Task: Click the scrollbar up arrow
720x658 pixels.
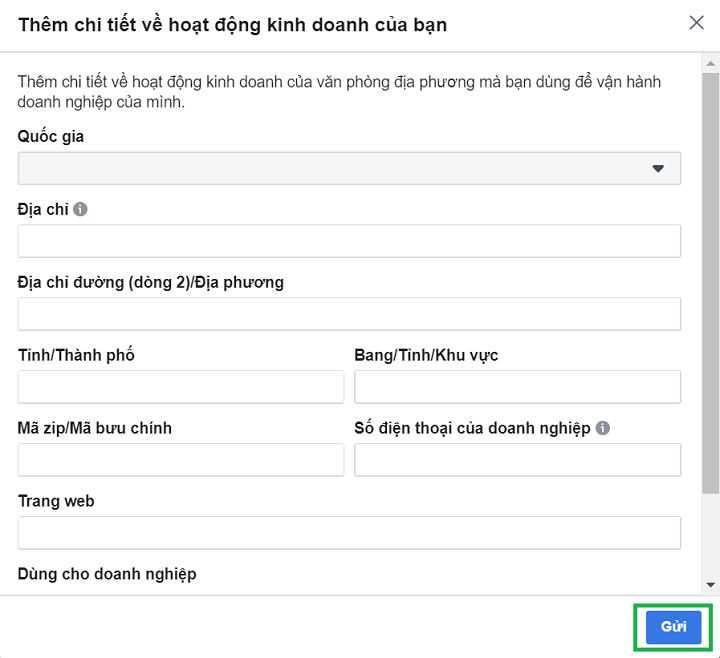Action: (710, 63)
